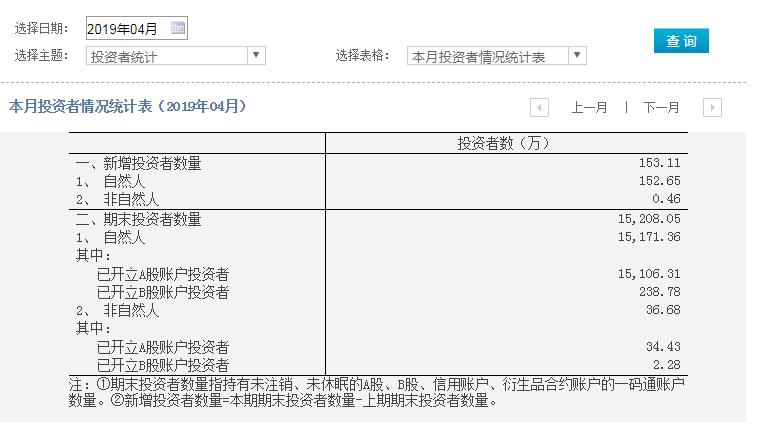Go to 下一月 (next month)
The image size is (770, 432).
point(661,107)
